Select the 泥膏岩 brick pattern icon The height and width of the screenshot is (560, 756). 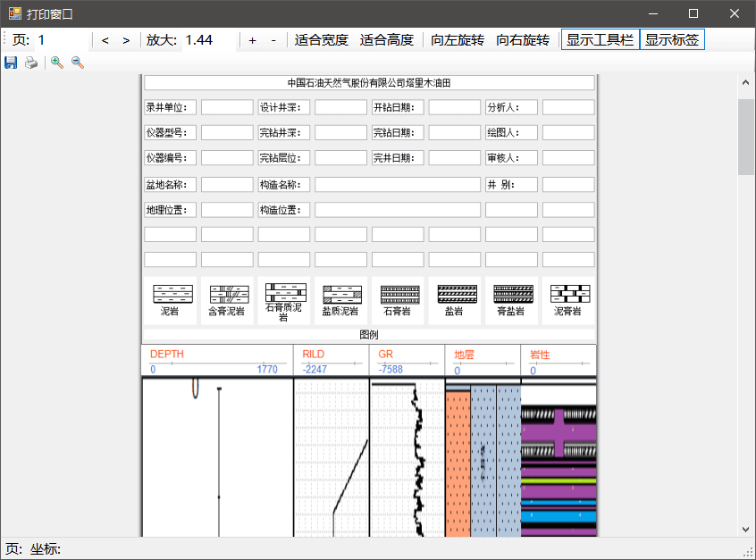pos(570,294)
